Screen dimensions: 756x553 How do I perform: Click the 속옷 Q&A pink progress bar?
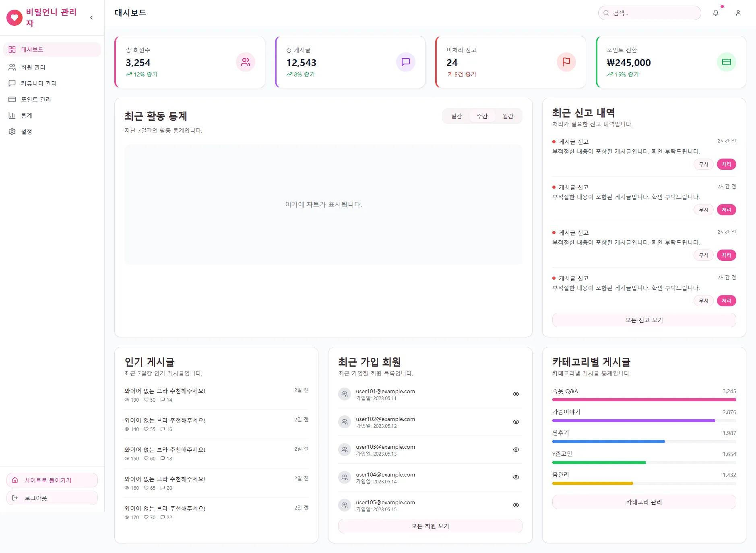click(644, 400)
